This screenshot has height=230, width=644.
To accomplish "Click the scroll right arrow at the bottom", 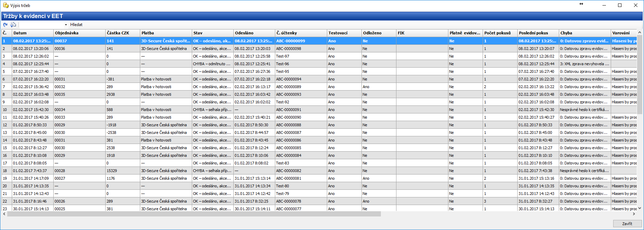I will tap(634, 214).
